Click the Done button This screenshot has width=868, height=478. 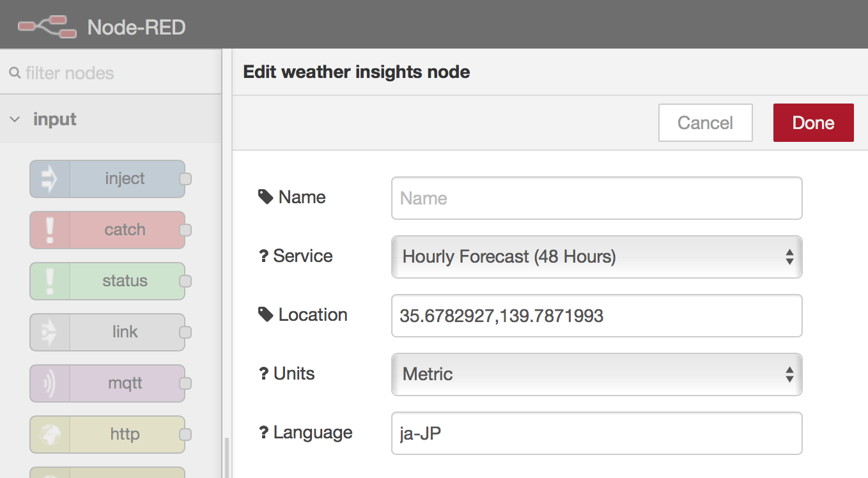point(813,122)
